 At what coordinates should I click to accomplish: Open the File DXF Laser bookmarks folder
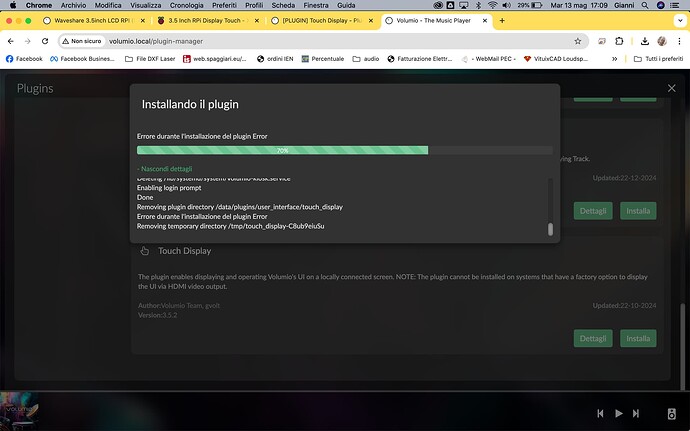pos(150,59)
